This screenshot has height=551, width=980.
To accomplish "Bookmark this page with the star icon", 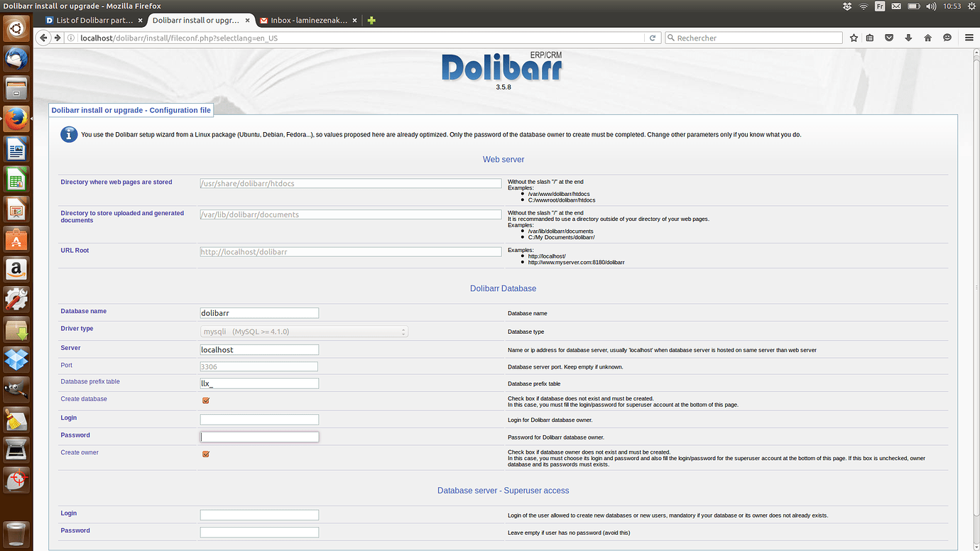I will [854, 38].
